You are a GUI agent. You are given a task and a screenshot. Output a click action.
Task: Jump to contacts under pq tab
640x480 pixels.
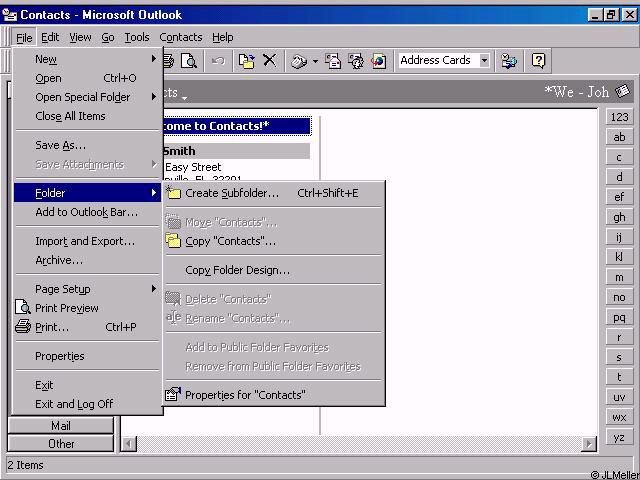pyautogui.click(x=619, y=317)
